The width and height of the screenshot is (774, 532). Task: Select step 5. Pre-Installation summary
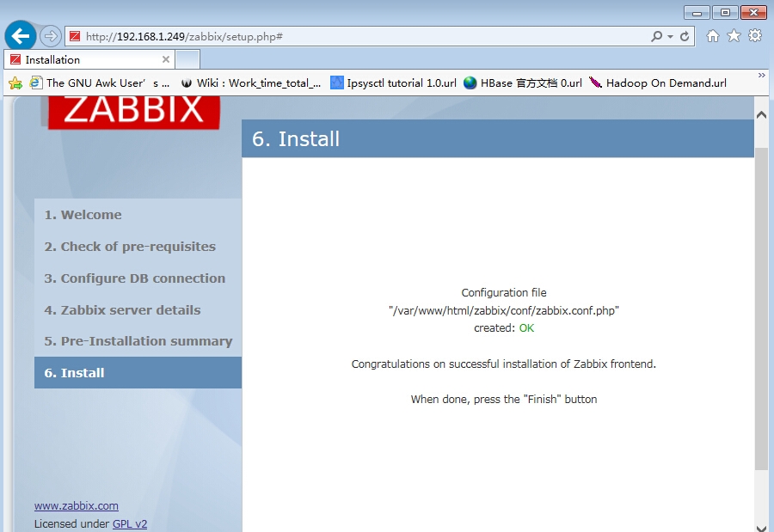tap(138, 341)
